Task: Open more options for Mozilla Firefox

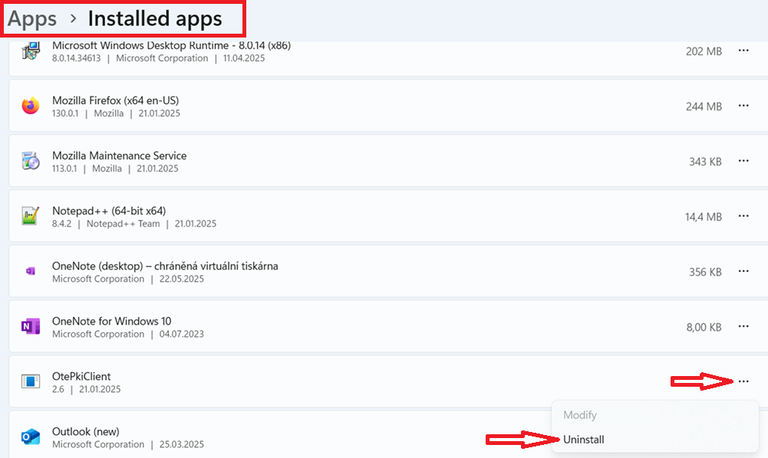Action: click(x=743, y=106)
